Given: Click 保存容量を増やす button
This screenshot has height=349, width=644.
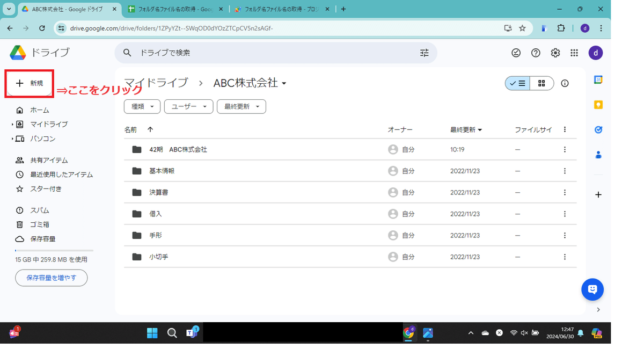Looking at the screenshot, I should [x=52, y=278].
